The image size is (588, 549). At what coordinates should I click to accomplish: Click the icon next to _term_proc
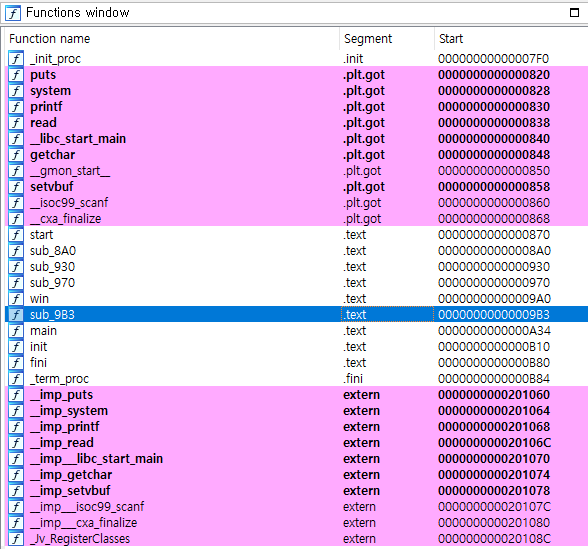(16, 379)
